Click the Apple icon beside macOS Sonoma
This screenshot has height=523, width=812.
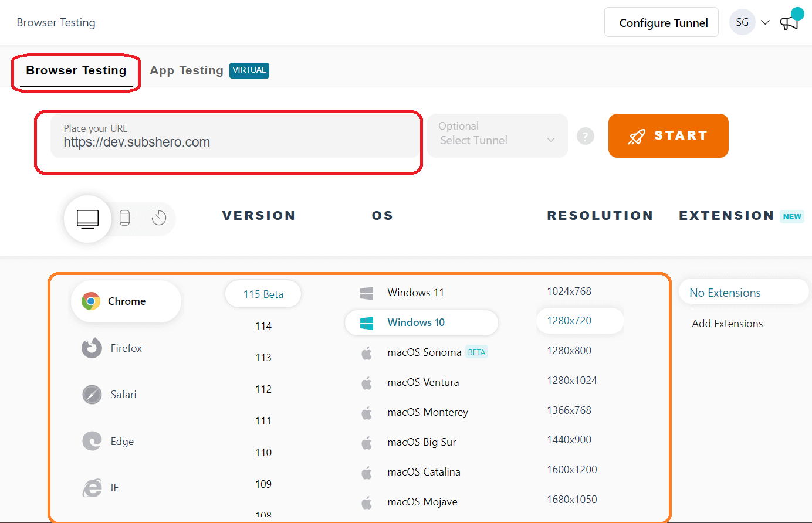point(367,352)
